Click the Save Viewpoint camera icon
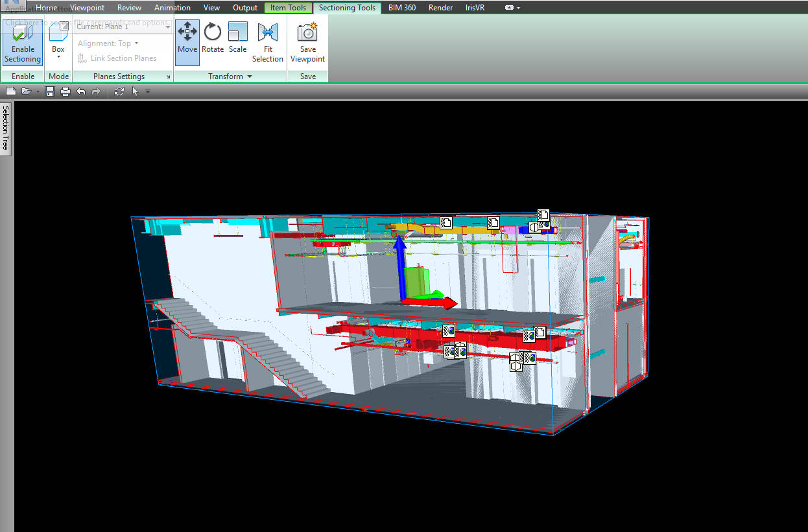 click(x=307, y=41)
